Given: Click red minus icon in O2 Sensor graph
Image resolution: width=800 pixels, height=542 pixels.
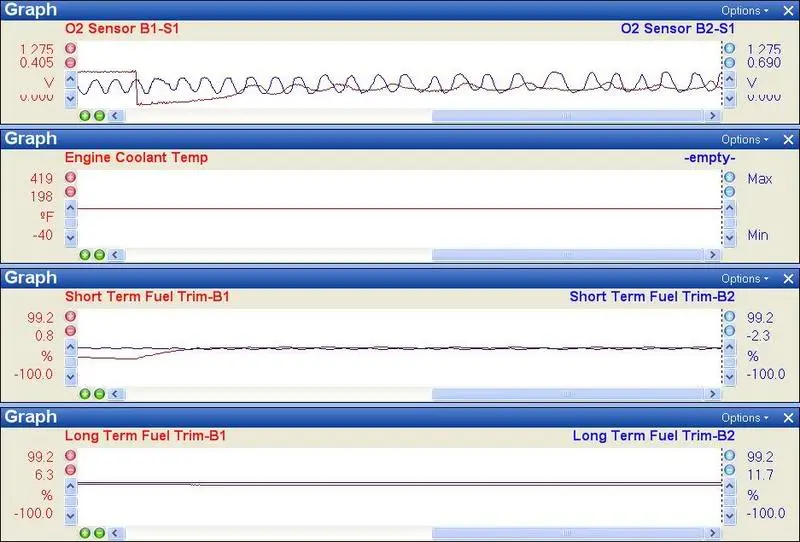Looking at the screenshot, I should coord(70,62).
